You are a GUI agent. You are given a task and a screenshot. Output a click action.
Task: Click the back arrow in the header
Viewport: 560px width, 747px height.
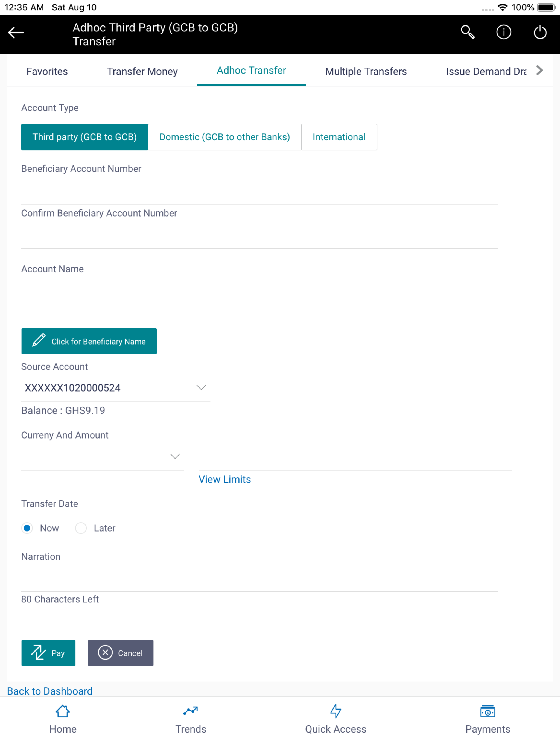click(16, 33)
